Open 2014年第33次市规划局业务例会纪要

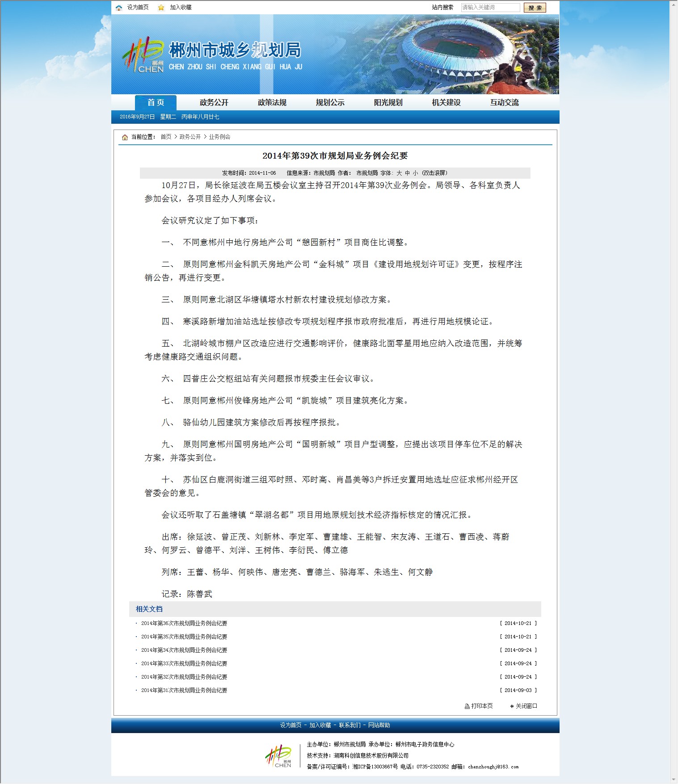pos(184,664)
